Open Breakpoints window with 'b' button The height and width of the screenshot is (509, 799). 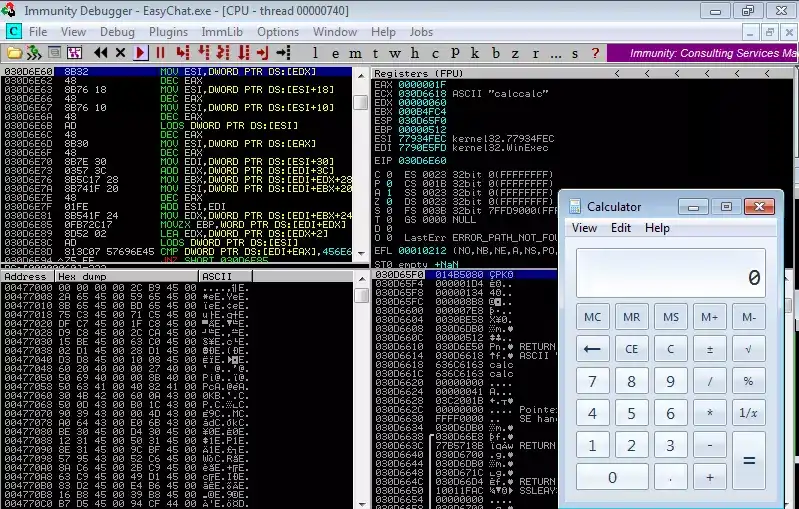tap(495, 52)
